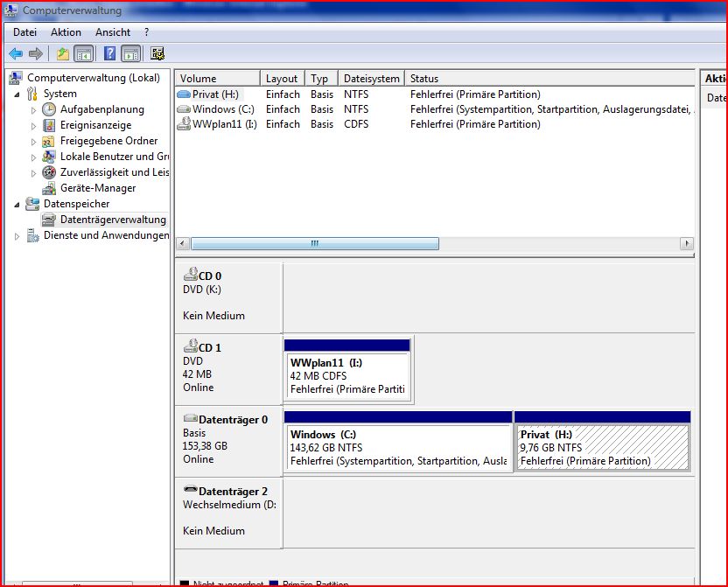The width and height of the screenshot is (728, 587).
Task: Click the System tools icon
Action: pyautogui.click(x=32, y=94)
